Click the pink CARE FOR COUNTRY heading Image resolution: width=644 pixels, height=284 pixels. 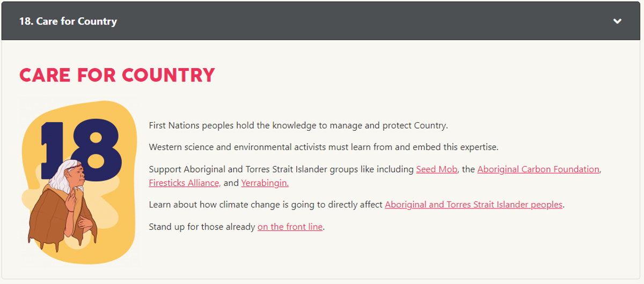pos(117,74)
